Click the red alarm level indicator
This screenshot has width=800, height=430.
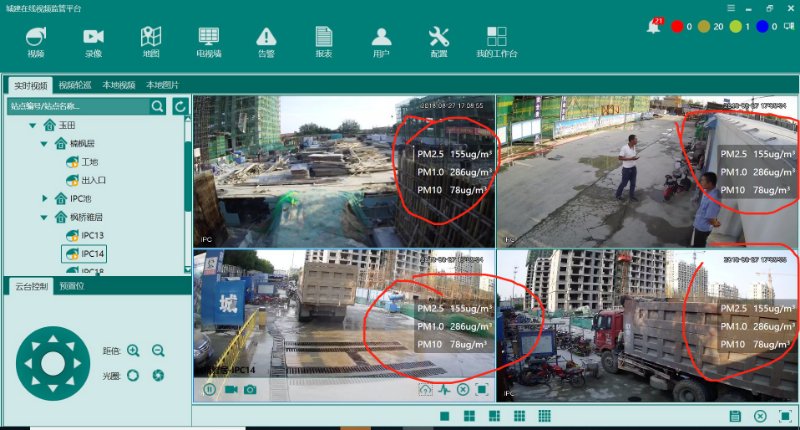(677, 27)
